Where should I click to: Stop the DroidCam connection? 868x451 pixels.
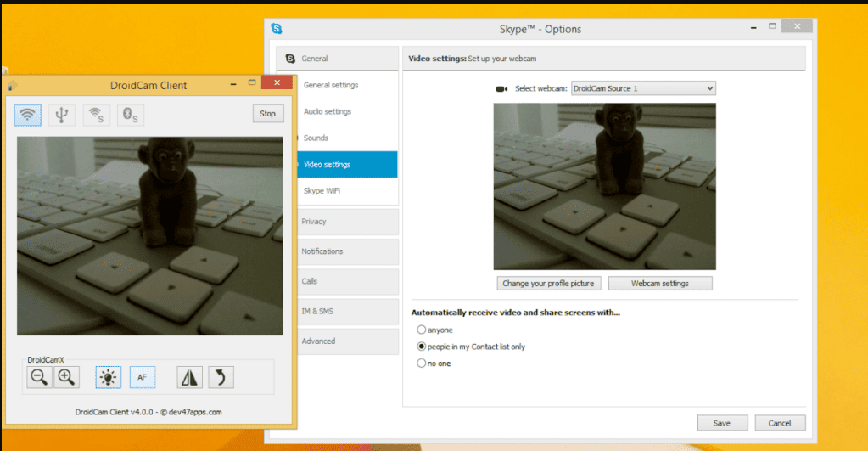tap(267, 114)
